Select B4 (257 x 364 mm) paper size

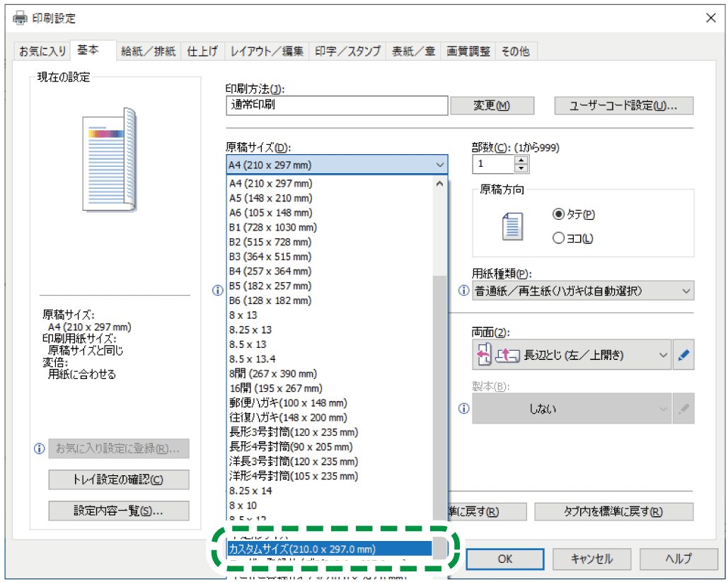pos(270,271)
